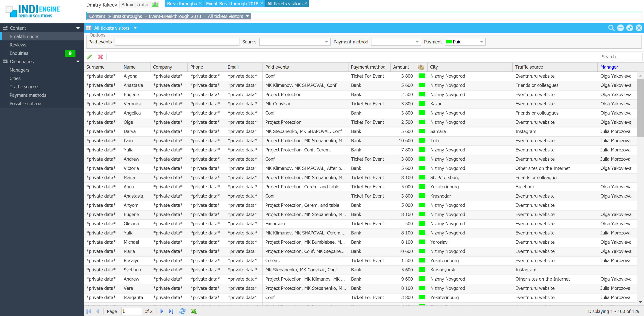This screenshot has height=316, width=644.
Task: Jump to last page arrow
Action: [x=171, y=311]
